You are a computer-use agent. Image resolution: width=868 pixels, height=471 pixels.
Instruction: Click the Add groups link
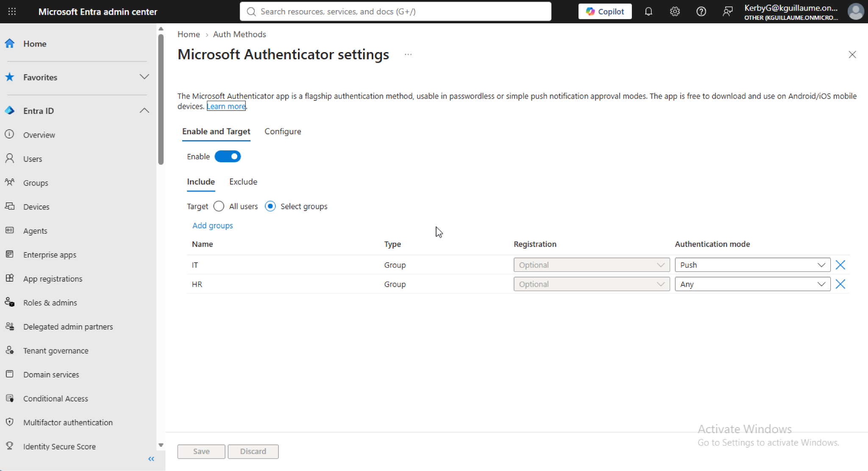click(x=213, y=225)
